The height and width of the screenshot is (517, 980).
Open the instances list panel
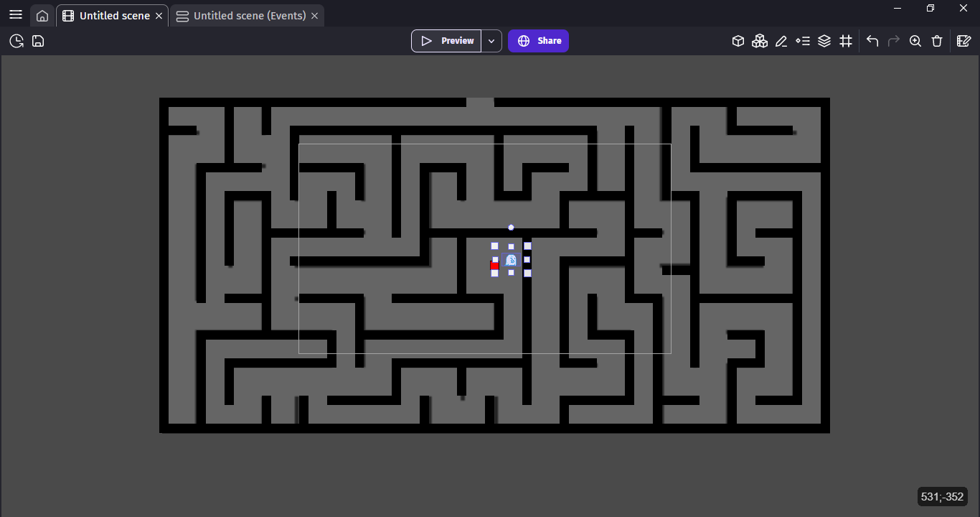point(803,41)
